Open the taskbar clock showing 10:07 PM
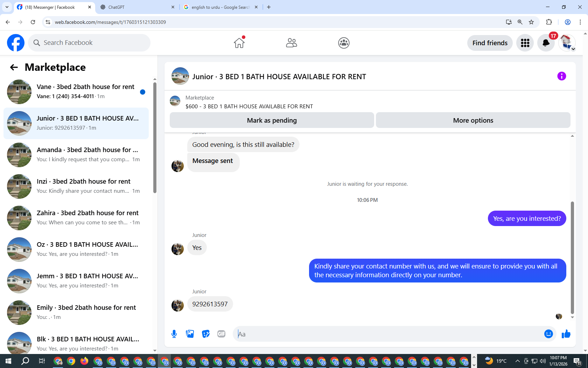588x368 pixels. (558, 361)
